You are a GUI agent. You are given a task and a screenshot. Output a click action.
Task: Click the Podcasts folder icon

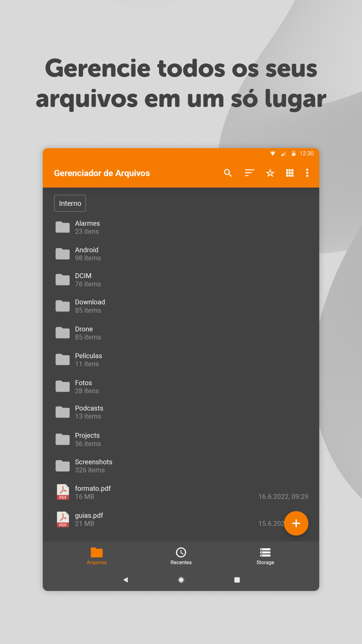point(63,412)
